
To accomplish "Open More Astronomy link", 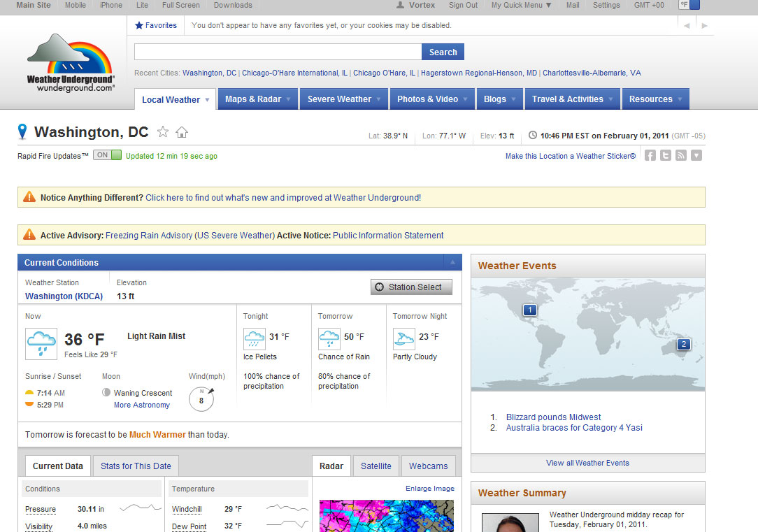I will tap(142, 405).
